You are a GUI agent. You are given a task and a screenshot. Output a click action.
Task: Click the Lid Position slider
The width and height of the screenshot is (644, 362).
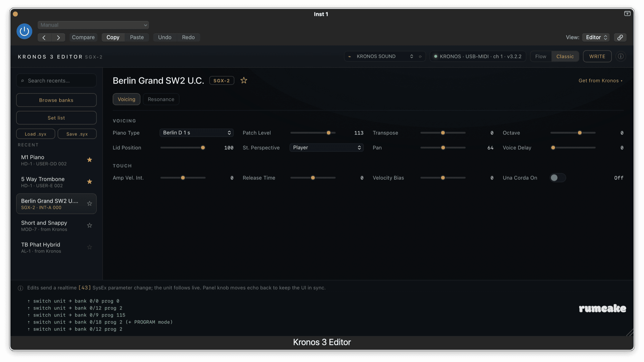tap(183, 147)
